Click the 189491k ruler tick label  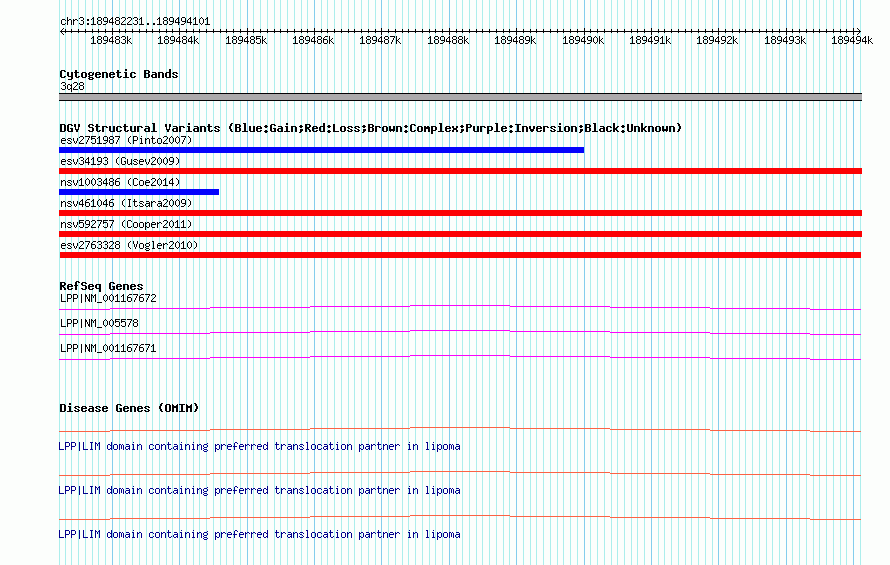point(650,40)
